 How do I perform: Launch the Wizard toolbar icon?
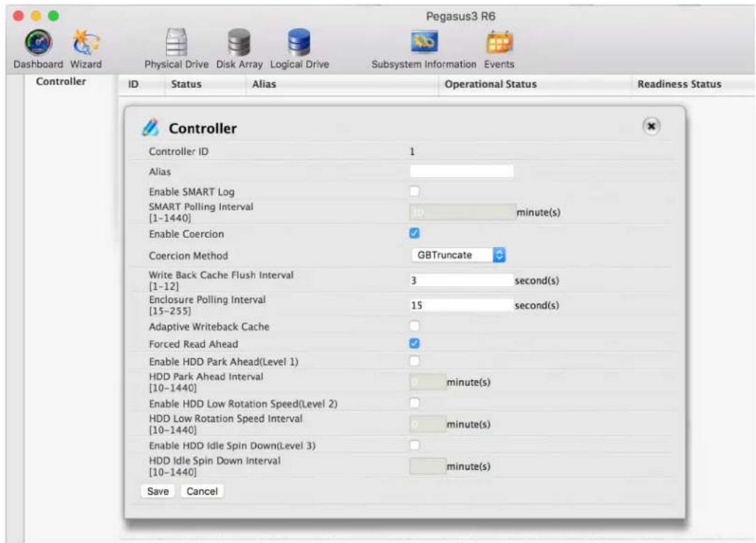(x=86, y=50)
